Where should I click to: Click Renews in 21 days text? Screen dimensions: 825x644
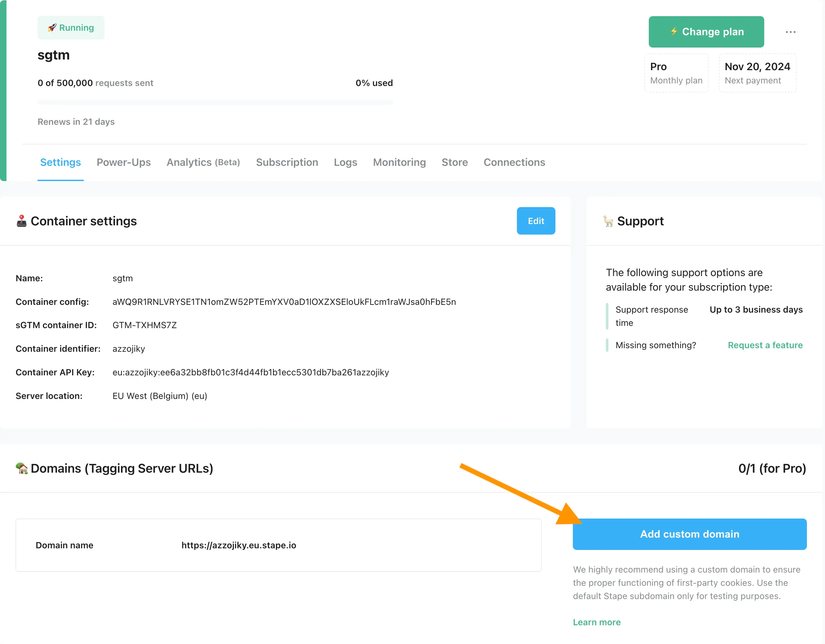coord(76,122)
